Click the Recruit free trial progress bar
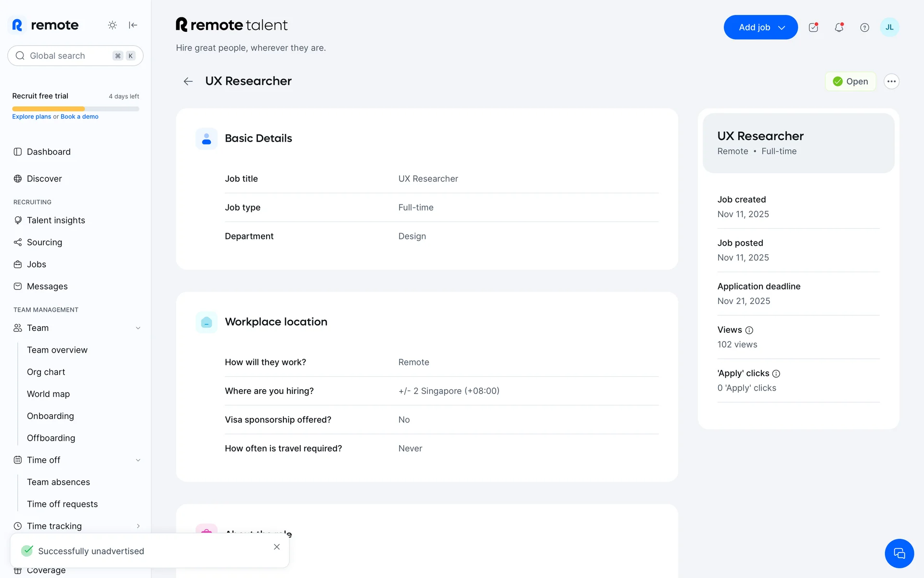Viewport: 924px width, 578px height. coord(76,109)
